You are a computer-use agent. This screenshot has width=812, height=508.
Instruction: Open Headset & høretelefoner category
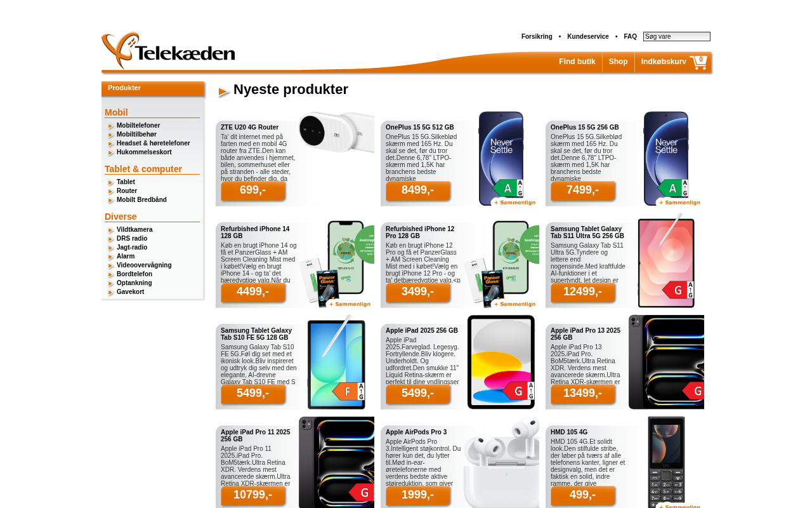point(154,144)
